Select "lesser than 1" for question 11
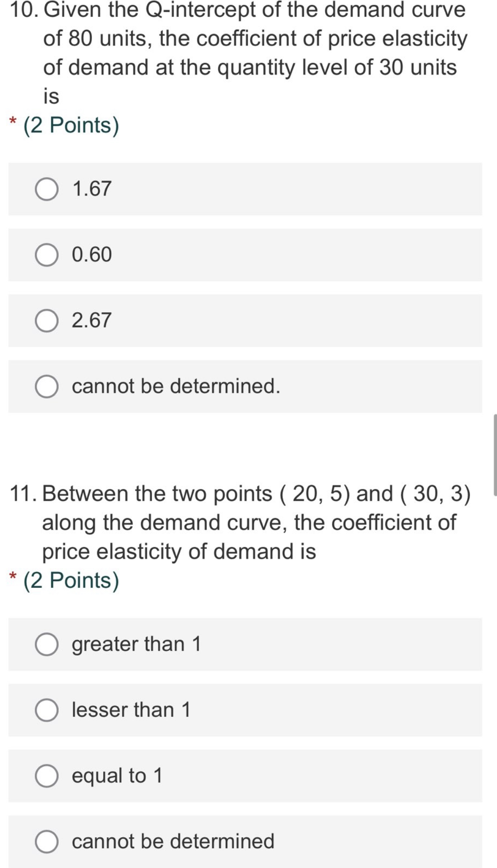The height and width of the screenshot is (868, 497). point(47,710)
